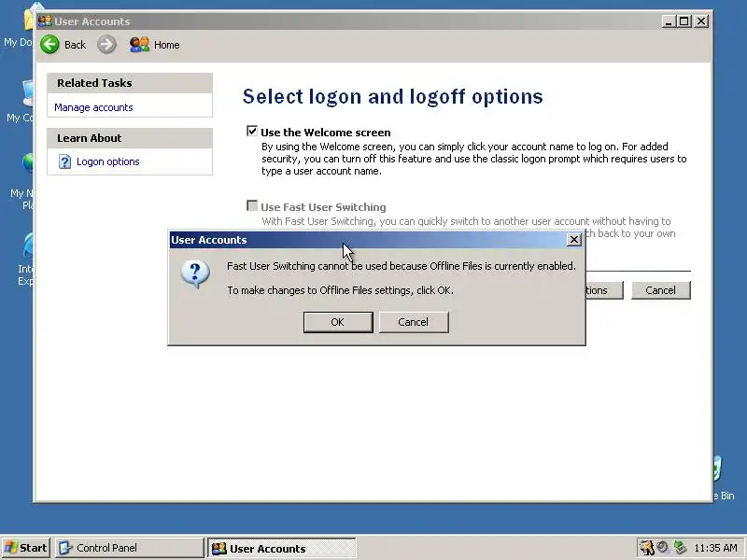The height and width of the screenshot is (560, 747).
Task: Click the first system tray icon
Action: 646,548
